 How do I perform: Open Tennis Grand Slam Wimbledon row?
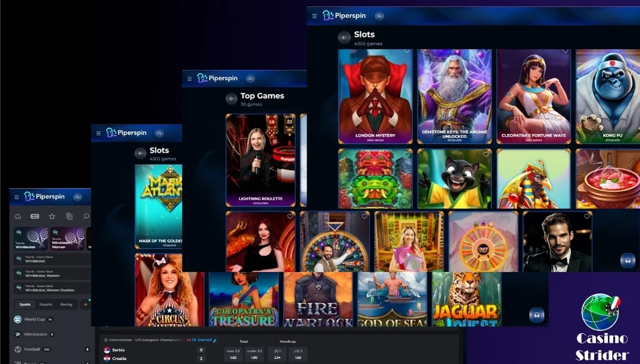(52, 259)
